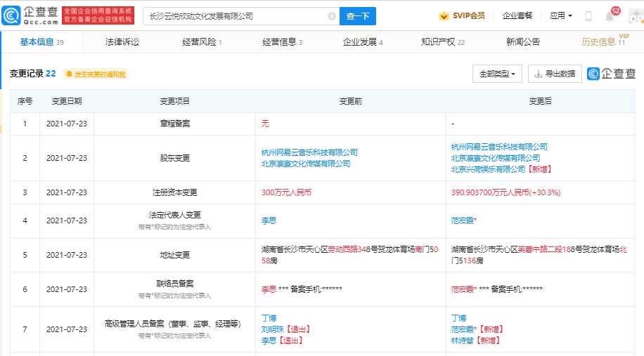Image resolution: width=644 pixels, height=356 pixels.
Task: Select 注册资本变更 change item cell
Action: [174, 192]
